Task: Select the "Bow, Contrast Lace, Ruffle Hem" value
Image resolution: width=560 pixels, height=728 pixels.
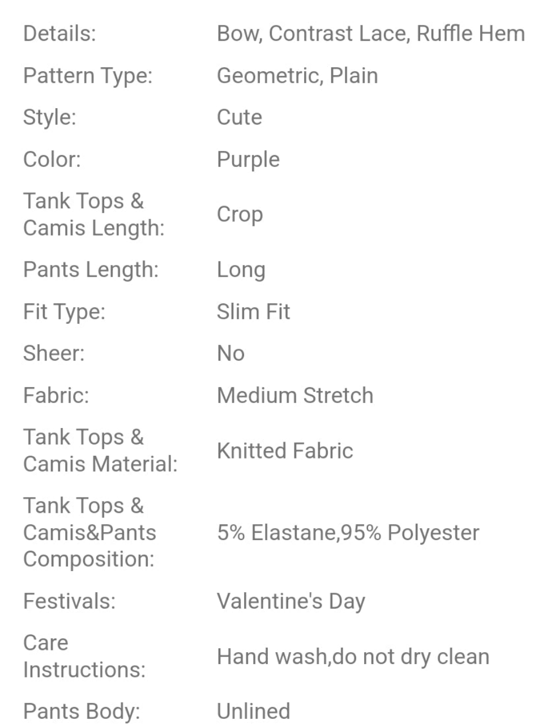Action: (x=370, y=33)
